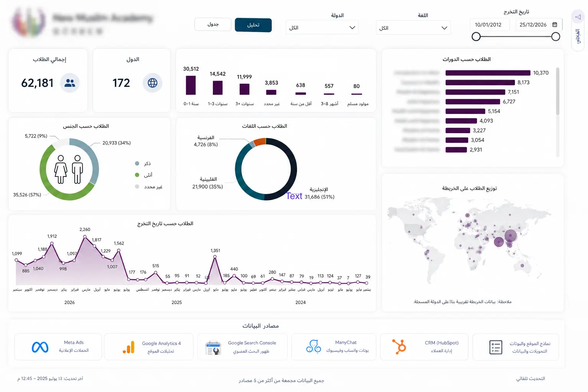588x392 pixels.
Task: Toggle the غير محدد gender legend item
Action: (149, 186)
